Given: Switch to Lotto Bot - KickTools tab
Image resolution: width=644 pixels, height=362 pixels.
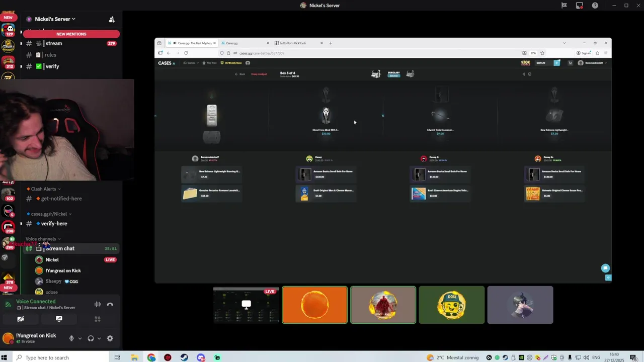Looking at the screenshot, I should coord(298,43).
